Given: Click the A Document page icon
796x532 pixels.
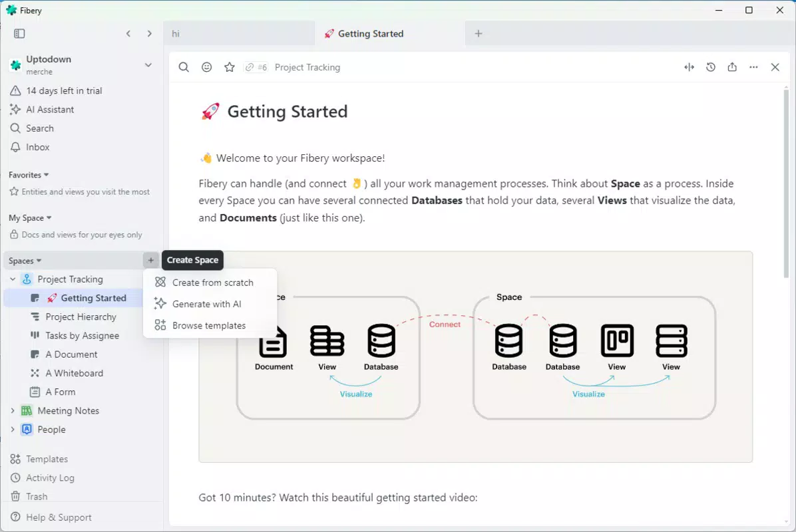Looking at the screenshot, I should pos(35,354).
